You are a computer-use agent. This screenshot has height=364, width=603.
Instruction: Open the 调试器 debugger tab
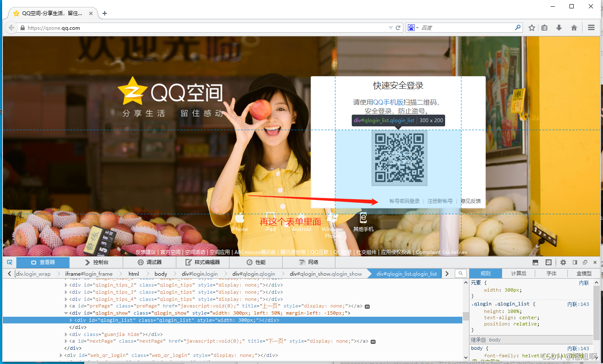coord(149,262)
